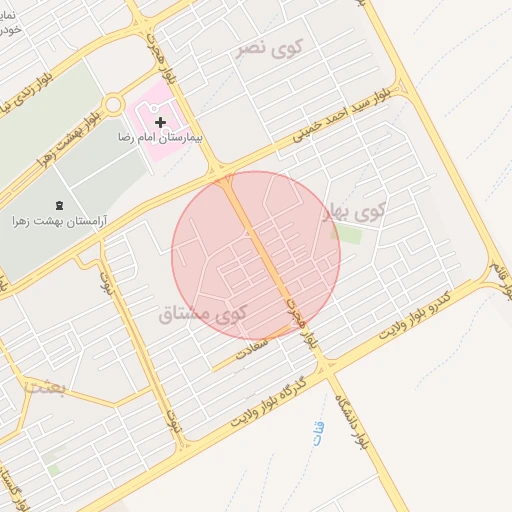Click the roundabout on بلوار بهشت زهرا
512x512 pixels.
tap(113, 105)
